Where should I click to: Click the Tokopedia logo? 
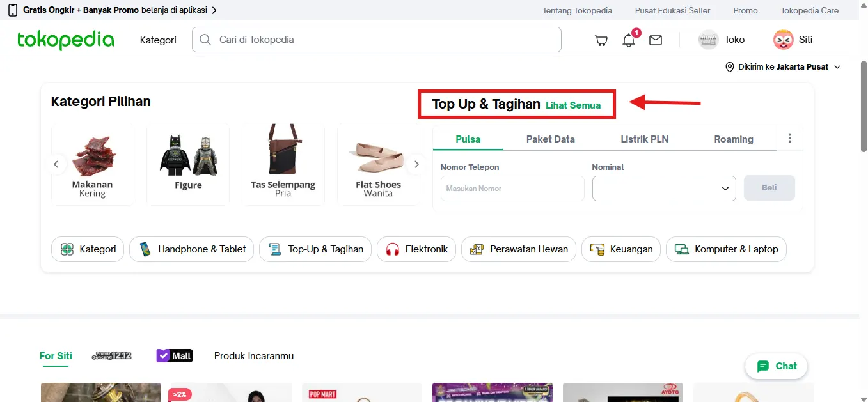pyautogui.click(x=65, y=40)
